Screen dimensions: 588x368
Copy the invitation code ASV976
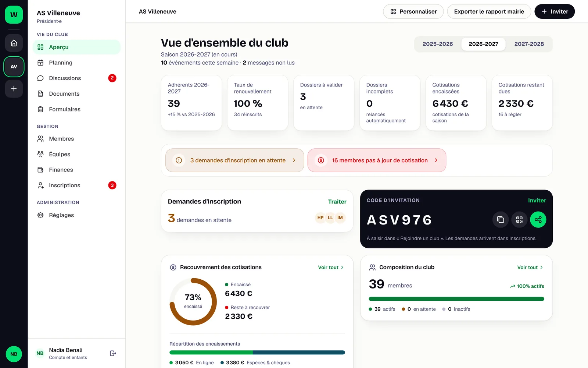pos(501,220)
